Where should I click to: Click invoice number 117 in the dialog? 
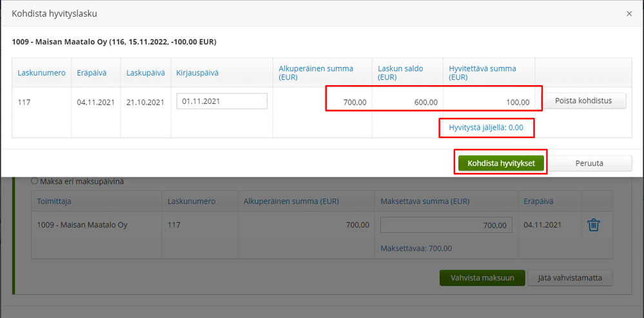click(x=24, y=102)
